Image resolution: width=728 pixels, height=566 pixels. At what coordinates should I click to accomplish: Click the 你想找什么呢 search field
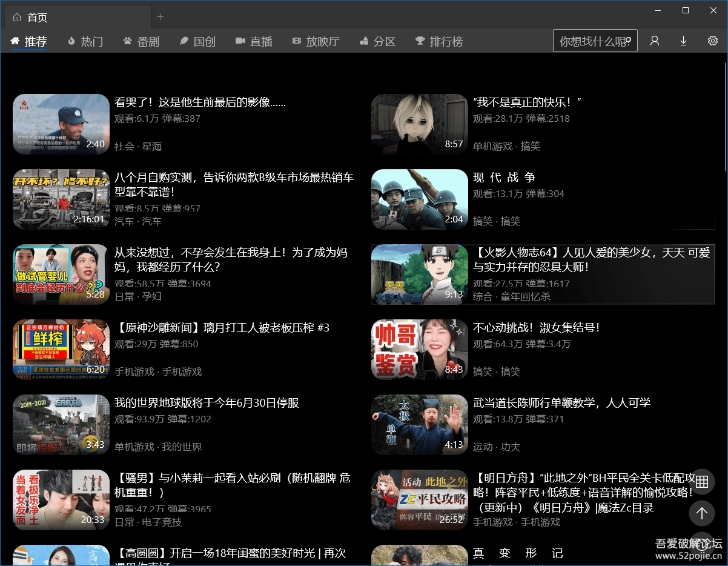point(591,41)
